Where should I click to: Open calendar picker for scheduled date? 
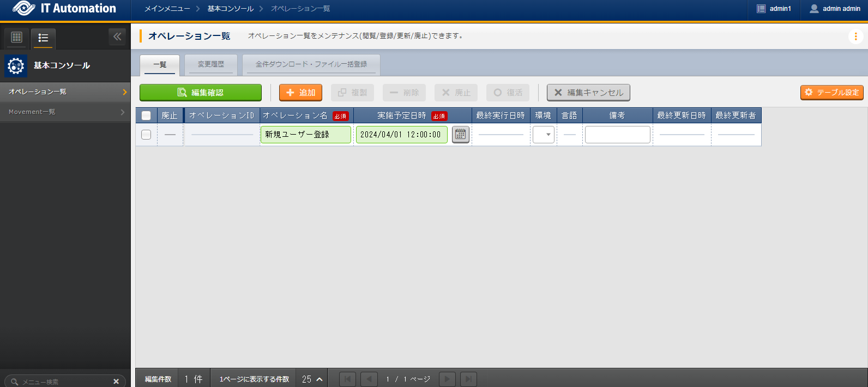(x=460, y=135)
